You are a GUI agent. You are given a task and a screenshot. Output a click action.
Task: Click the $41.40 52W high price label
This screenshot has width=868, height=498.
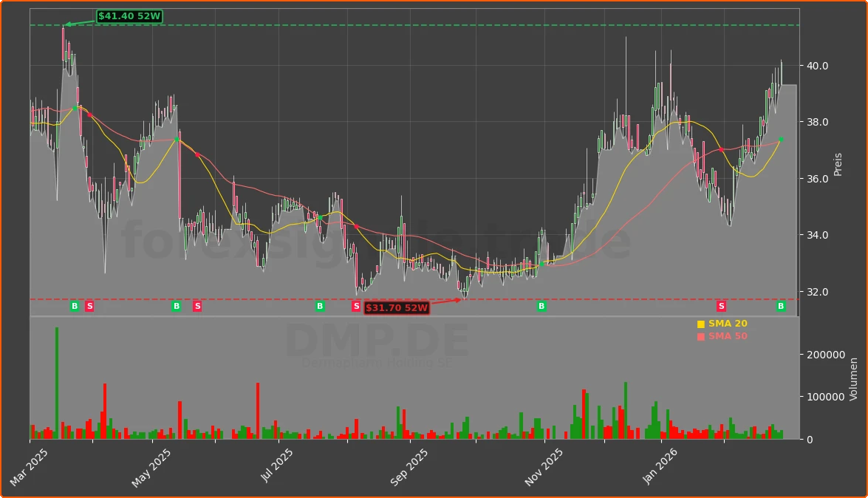coord(130,15)
